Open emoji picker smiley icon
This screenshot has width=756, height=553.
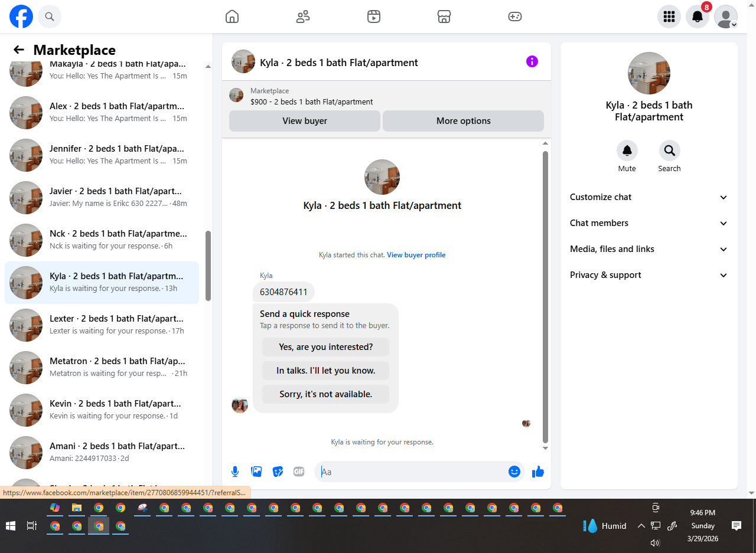[x=514, y=472]
